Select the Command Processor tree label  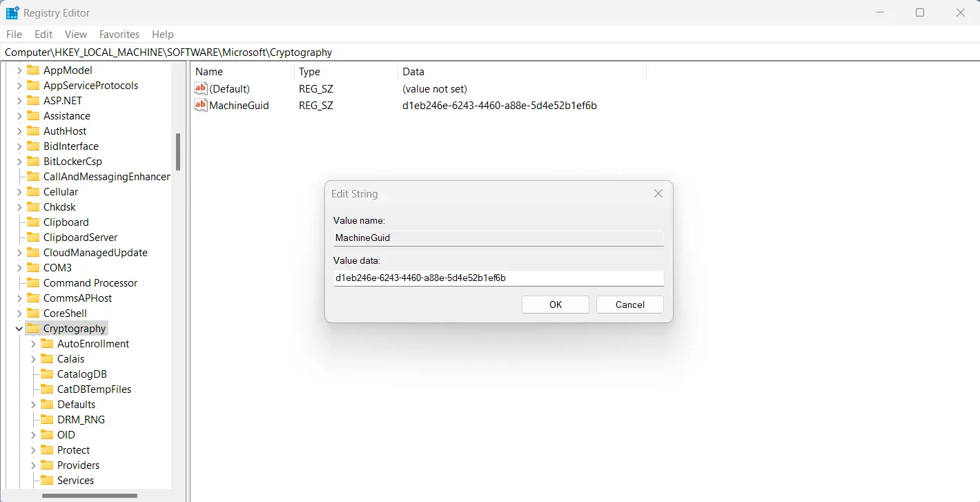(90, 282)
